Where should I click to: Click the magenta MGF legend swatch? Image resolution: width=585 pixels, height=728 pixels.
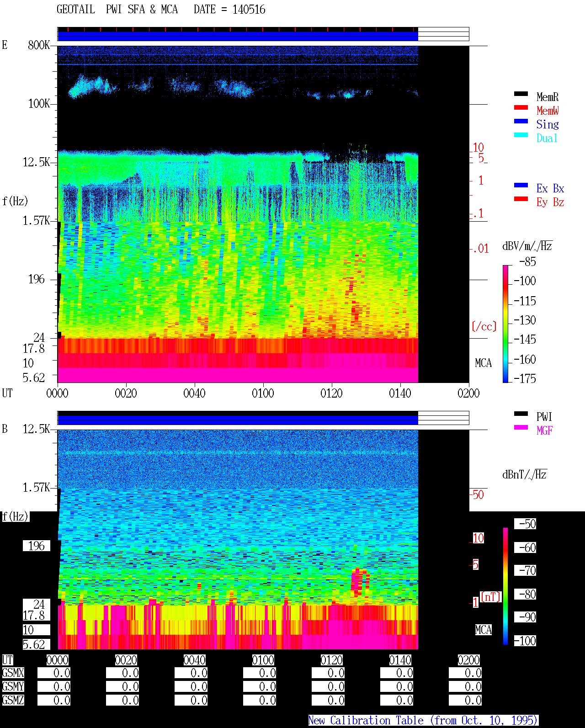(521, 427)
